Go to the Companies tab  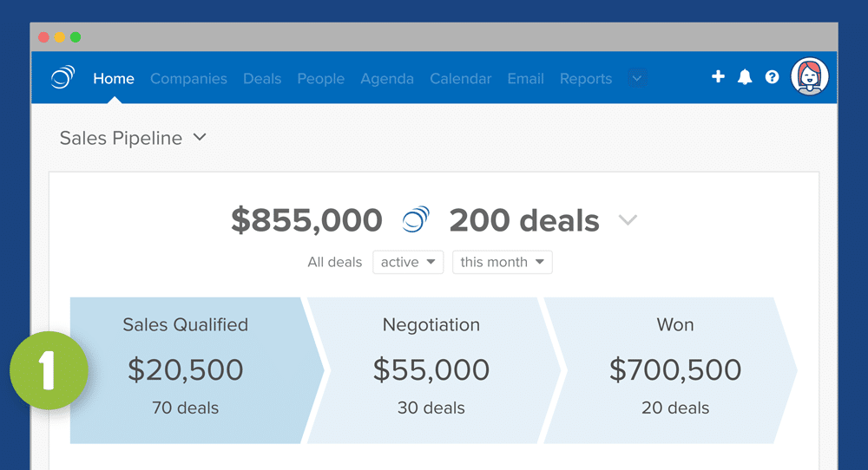pyautogui.click(x=188, y=79)
